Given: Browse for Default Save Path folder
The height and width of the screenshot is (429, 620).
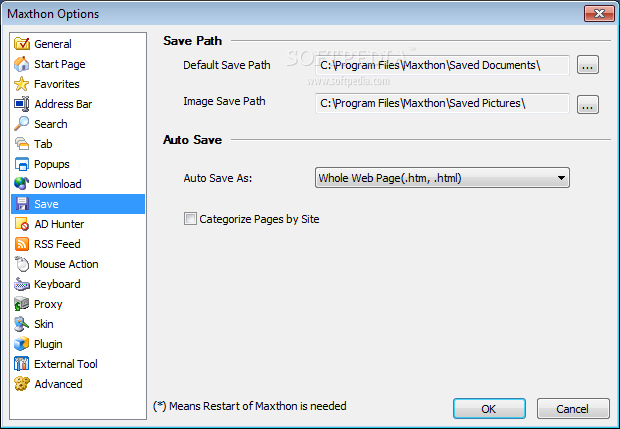Looking at the screenshot, I should coord(588,65).
